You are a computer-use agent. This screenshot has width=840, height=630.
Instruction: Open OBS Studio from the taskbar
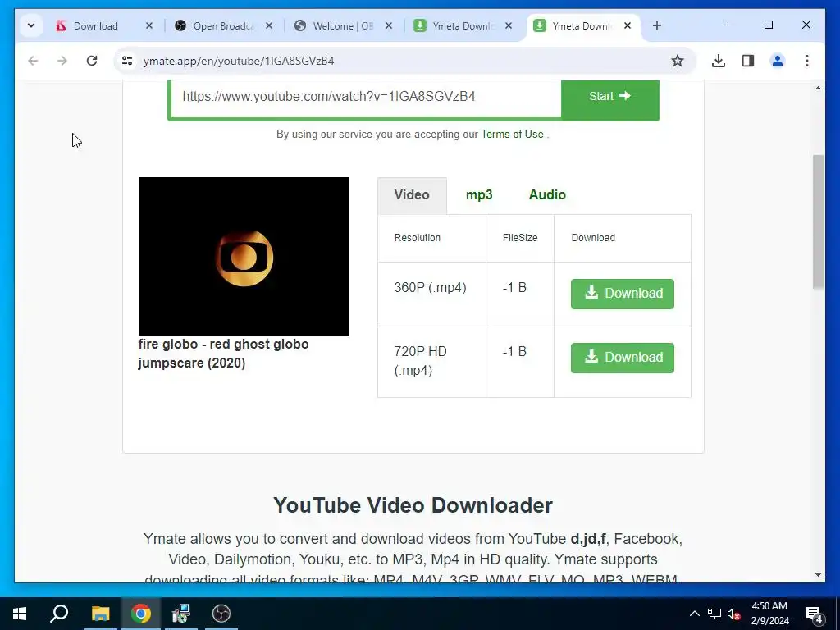tap(221, 614)
